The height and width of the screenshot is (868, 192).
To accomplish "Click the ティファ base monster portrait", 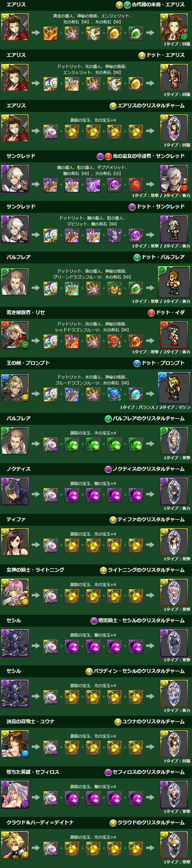I will pyautogui.click(x=15, y=542).
